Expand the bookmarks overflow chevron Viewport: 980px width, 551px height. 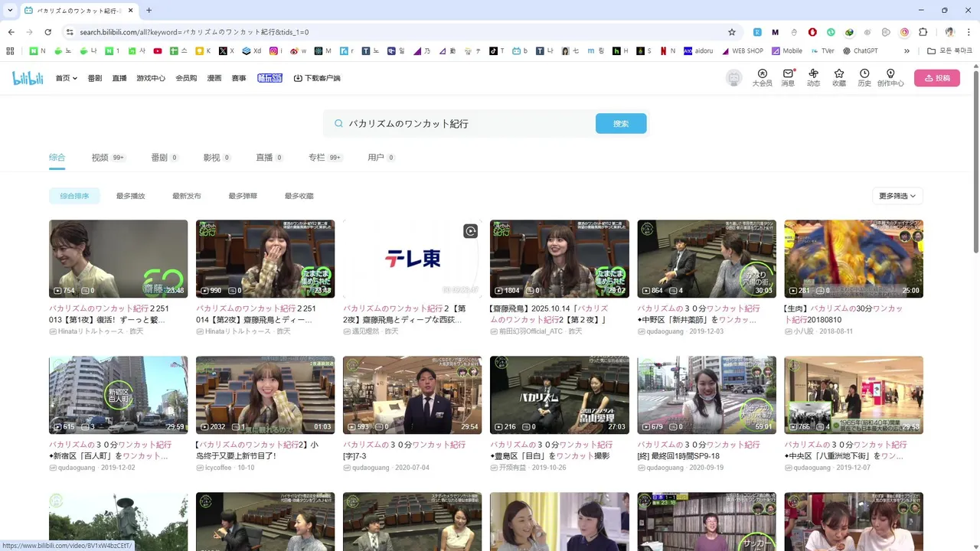click(x=907, y=51)
